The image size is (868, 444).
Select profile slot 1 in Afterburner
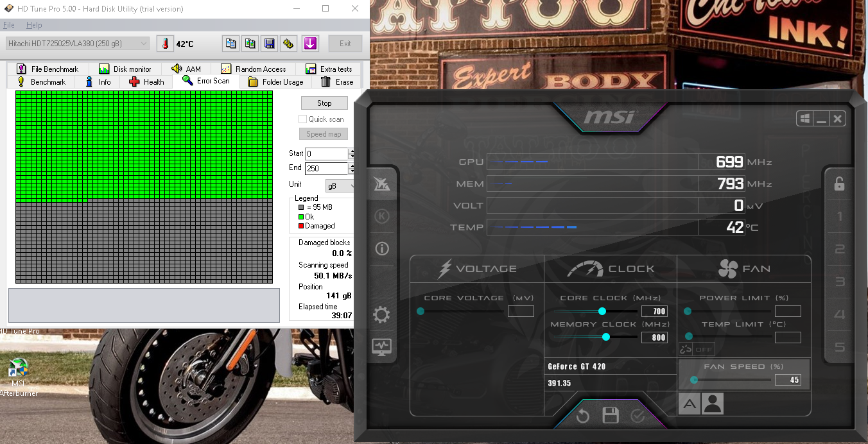pos(839,217)
